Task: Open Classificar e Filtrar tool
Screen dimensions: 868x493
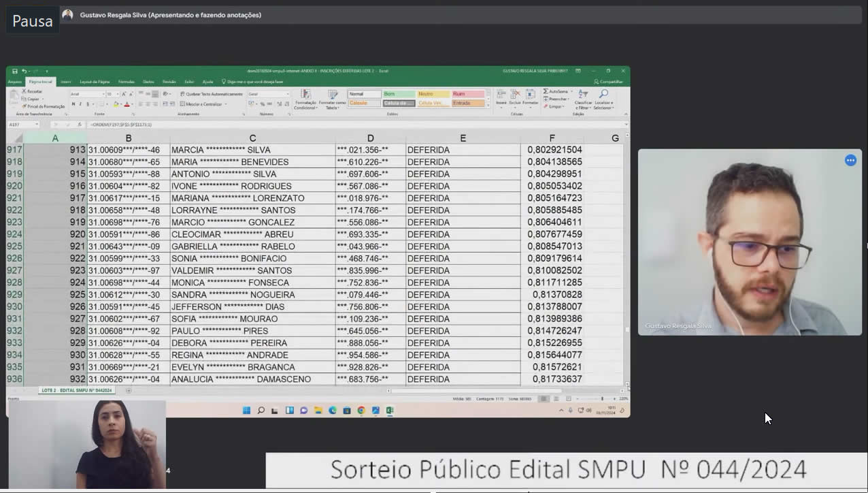Action: click(583, 100)
